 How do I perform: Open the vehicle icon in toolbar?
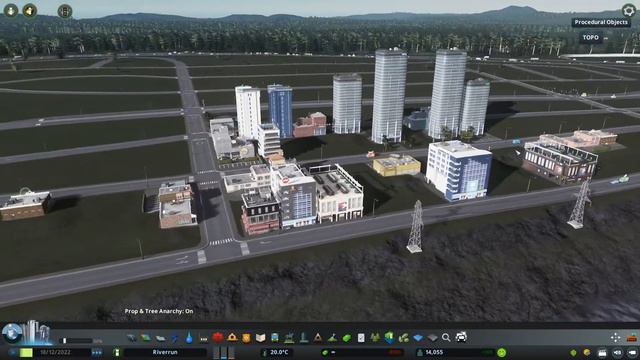coord(461,337)
